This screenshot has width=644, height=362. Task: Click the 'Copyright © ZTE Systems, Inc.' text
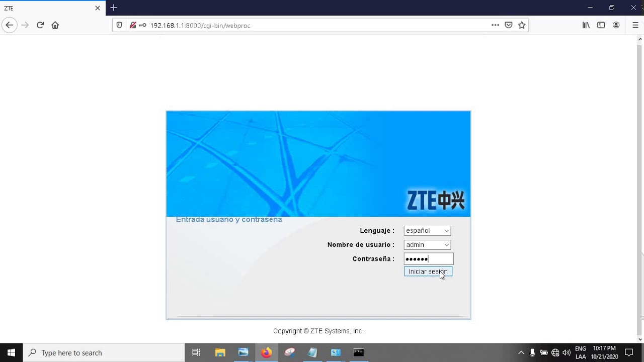pos(318,331)
